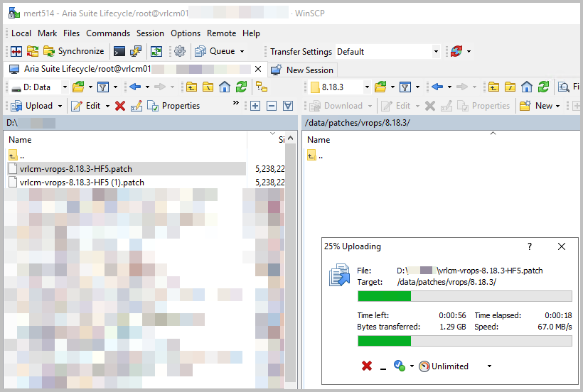Screen dimensions: 583x392
Task: Click the local panel Filter icon
Action: [103, 87]
